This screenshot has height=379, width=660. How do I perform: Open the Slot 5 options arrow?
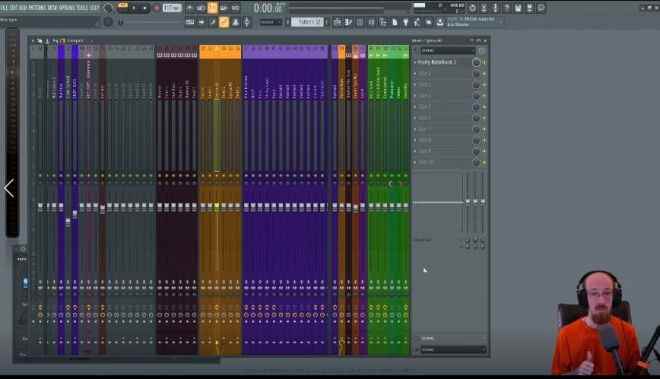[x=415, y=107]
